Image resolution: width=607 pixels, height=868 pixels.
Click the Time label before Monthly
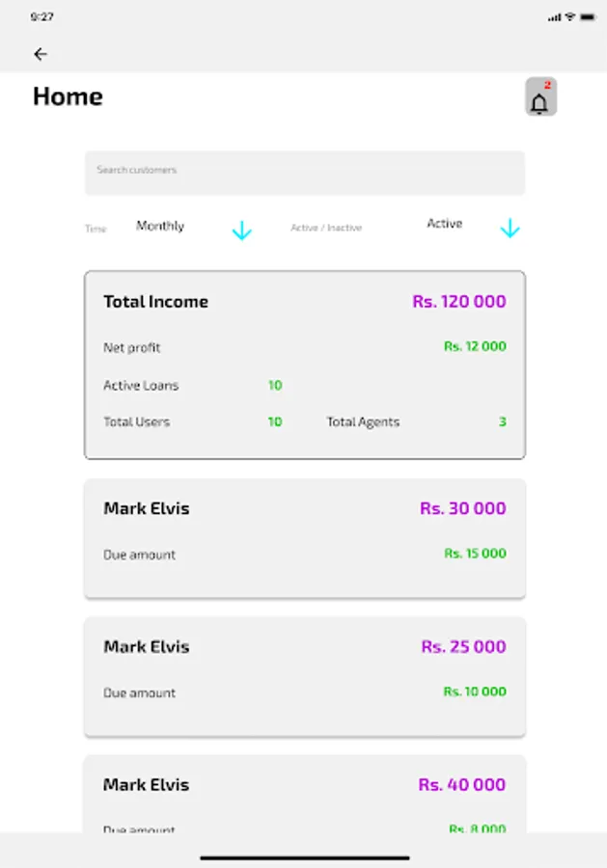(95, 230)
